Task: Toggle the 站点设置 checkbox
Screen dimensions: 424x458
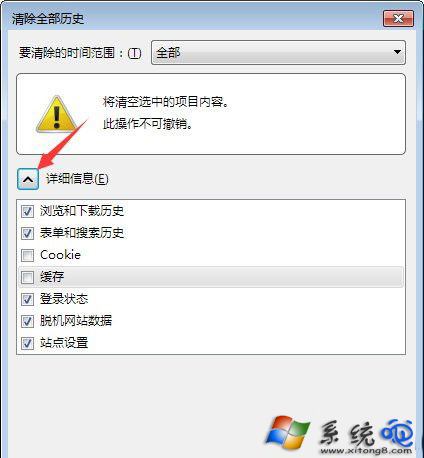Action: (27, 343)
